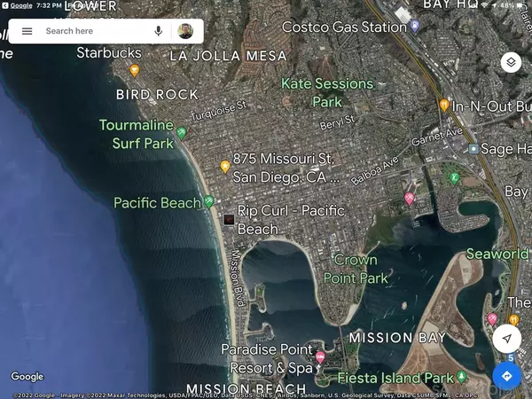The height and width of the screenshot is (399, 532).
Task: Tap the starred 875 Missouri St pin
Action: [225, 167]
